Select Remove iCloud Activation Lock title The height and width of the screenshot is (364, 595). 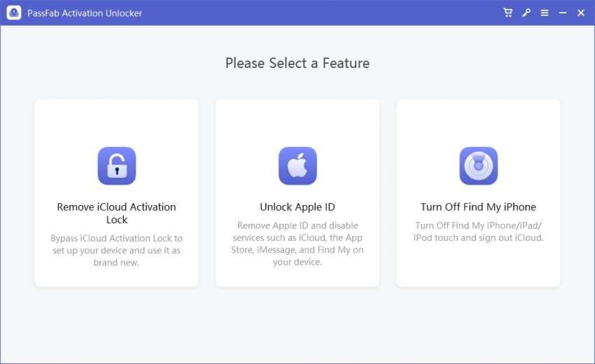tap(116, 213)
